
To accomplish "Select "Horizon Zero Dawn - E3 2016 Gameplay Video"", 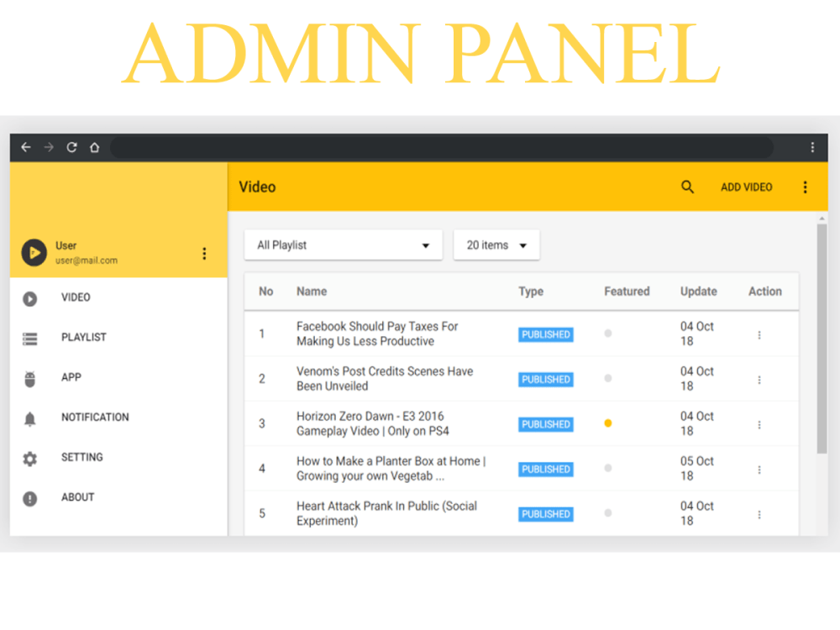I will [373, 423].
